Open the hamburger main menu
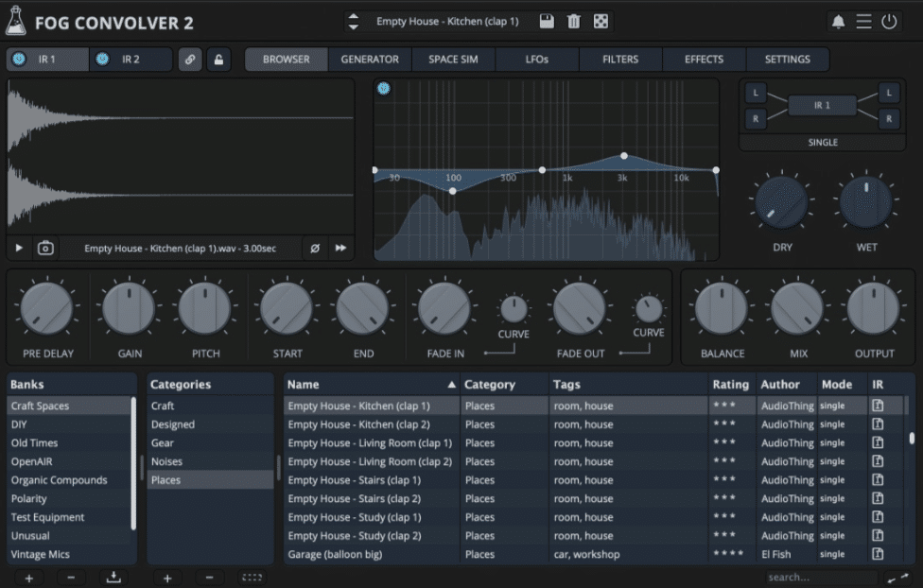The image size is (923, 588). click(863, 22)
